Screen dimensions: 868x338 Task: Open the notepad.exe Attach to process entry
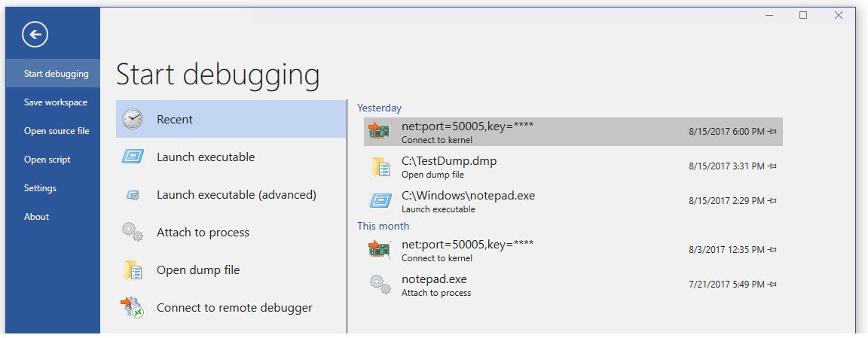(x=573, y=285)
